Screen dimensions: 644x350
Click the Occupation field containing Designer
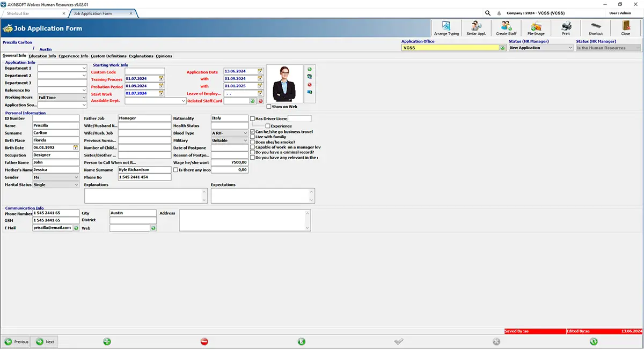click(x=56, y=155)
